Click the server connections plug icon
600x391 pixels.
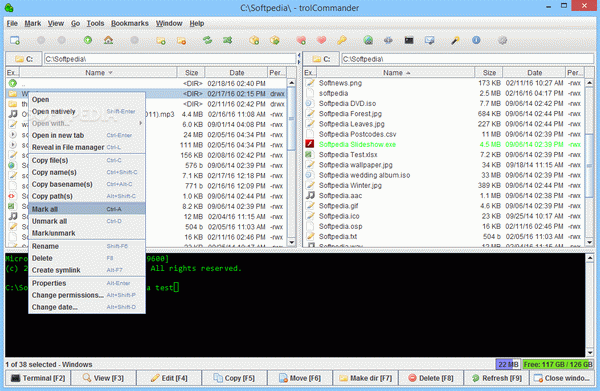pos(388,40)
